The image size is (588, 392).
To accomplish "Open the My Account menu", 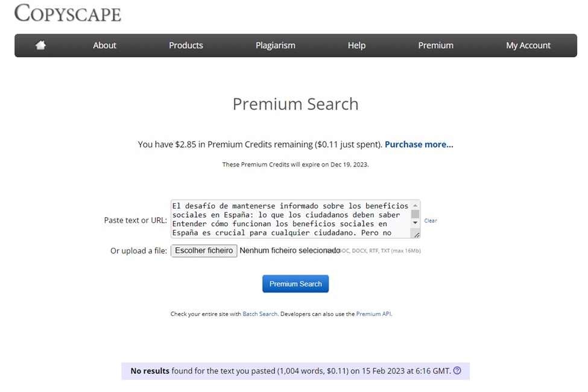I will (528, 45).
